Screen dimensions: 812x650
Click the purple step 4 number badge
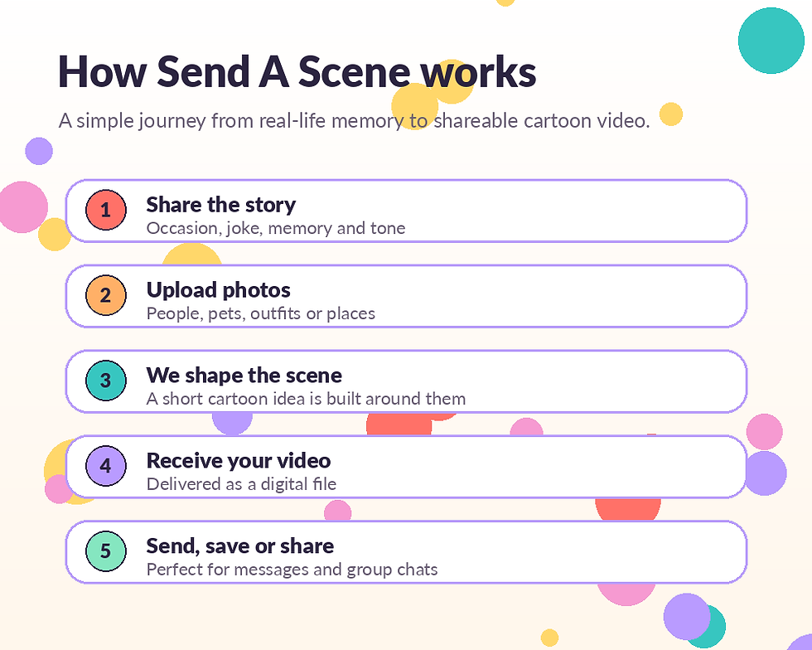106,466
